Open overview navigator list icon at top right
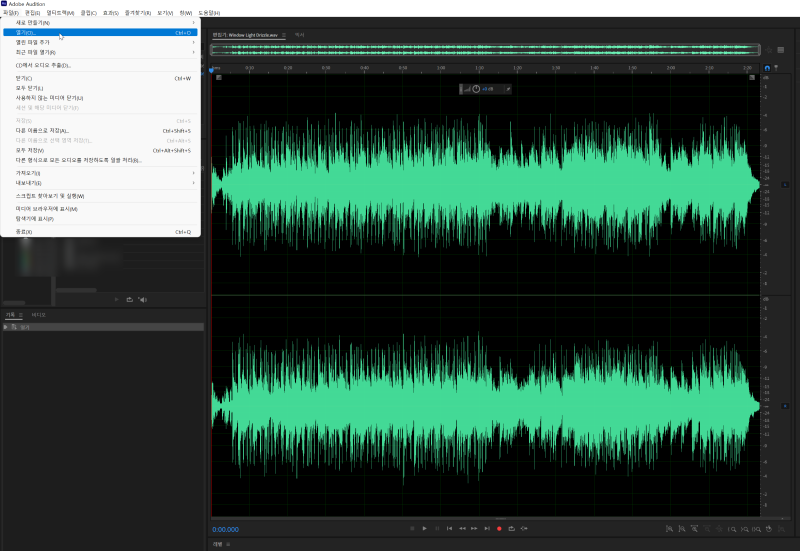 pyautogui.click(x=781, y=49)
